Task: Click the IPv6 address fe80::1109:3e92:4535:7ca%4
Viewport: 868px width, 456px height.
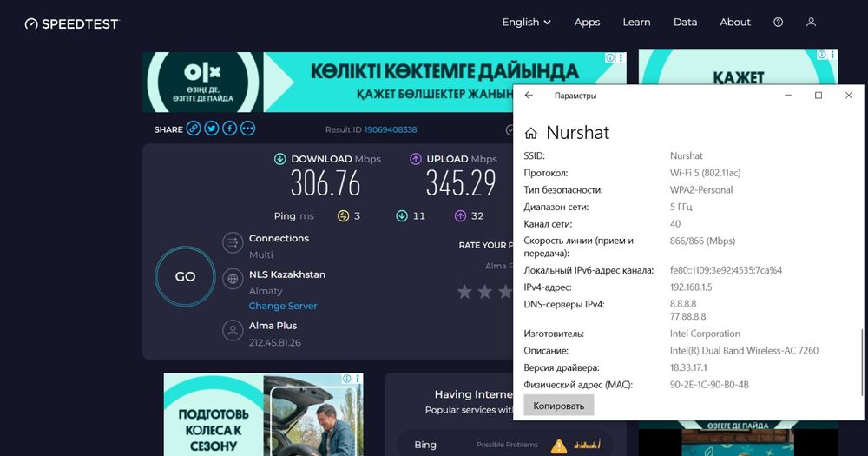Action: (726, 270)
